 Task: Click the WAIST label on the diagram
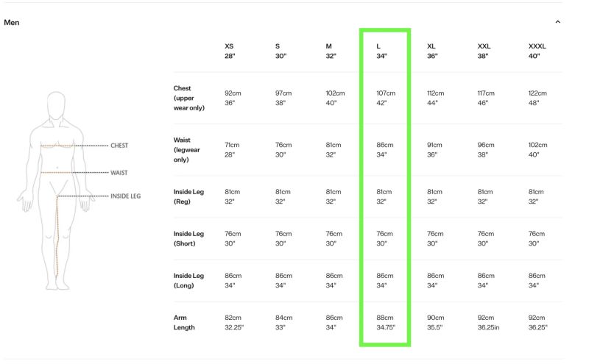point(119,173)
